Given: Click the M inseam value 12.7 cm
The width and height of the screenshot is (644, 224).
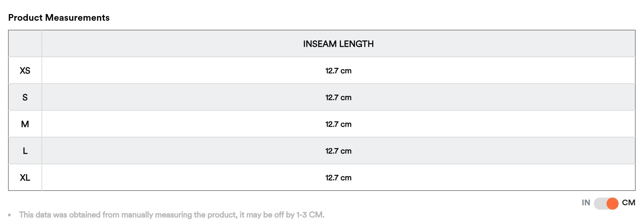Looking at the screenshot, I should pos(338,124).
